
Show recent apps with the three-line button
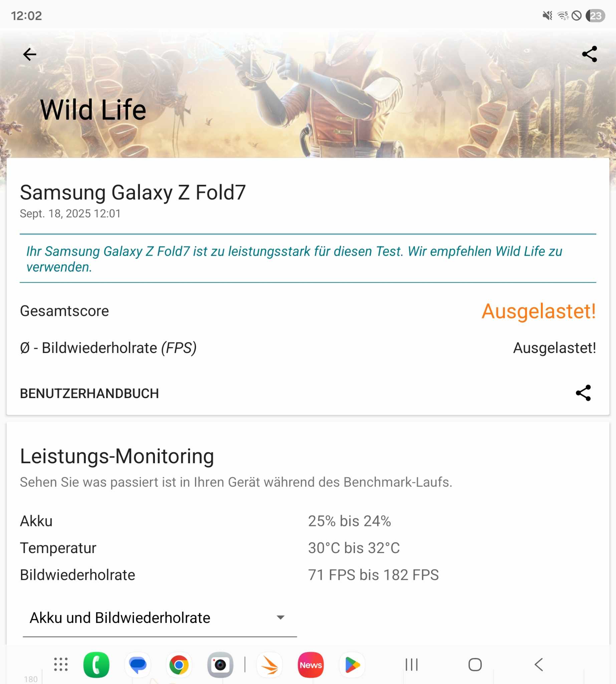(x=412, y=664)
